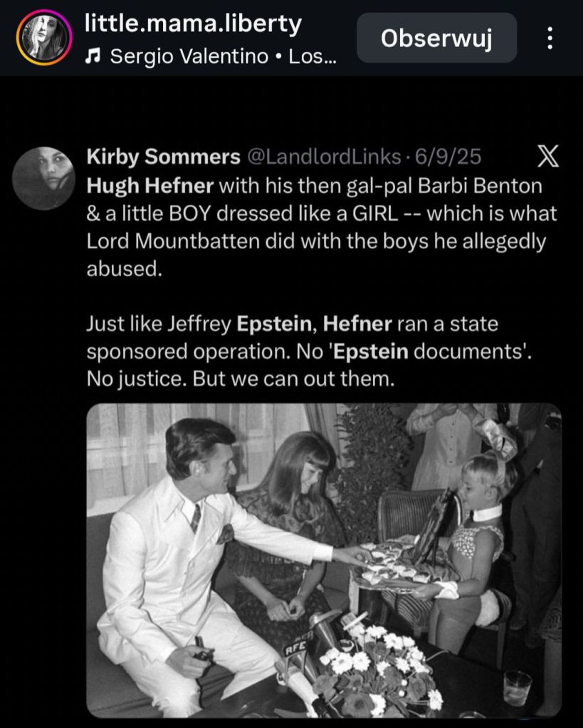Viewport: 583px width, 728px height.
Task: Open the X logo icon
Action: pyautogui.click(x=547, y=156)
